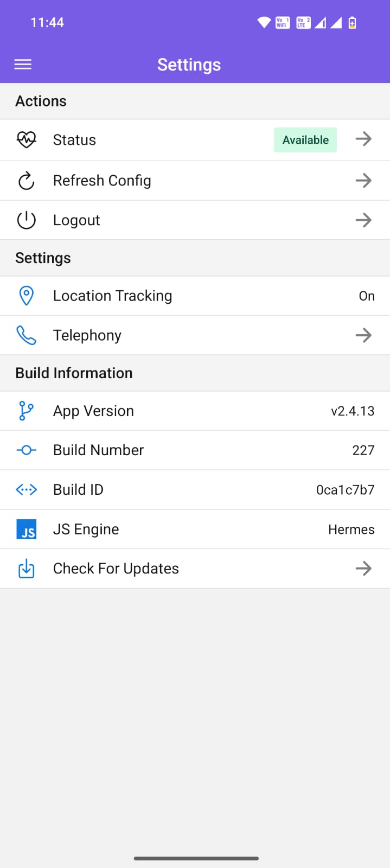Click the Status heartbeat icon
Image resolution: width=390 pixels, height=868 pixels.
[26, 139]
